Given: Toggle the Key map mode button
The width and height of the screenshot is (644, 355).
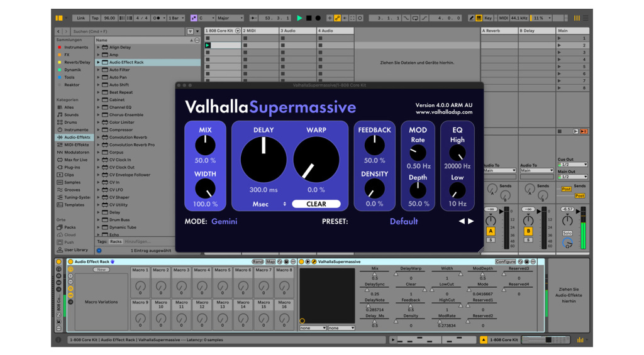Looking at the screenshot, I should (488, 18).
